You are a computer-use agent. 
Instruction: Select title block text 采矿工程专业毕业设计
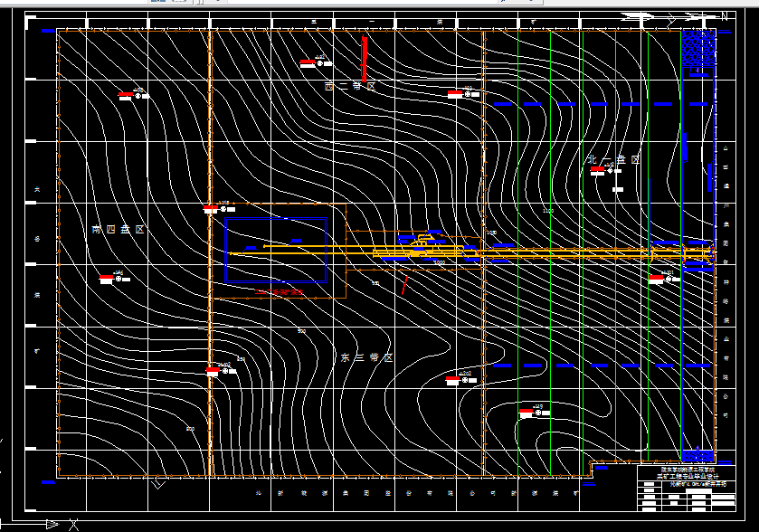[688, 476]
